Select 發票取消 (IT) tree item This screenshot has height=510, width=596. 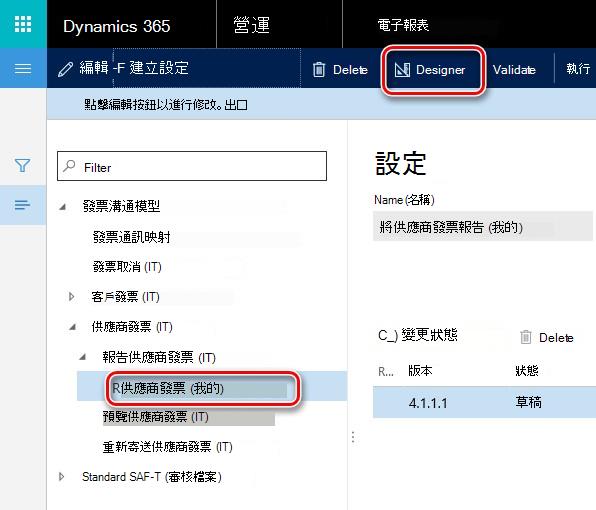tap(127, 267)
